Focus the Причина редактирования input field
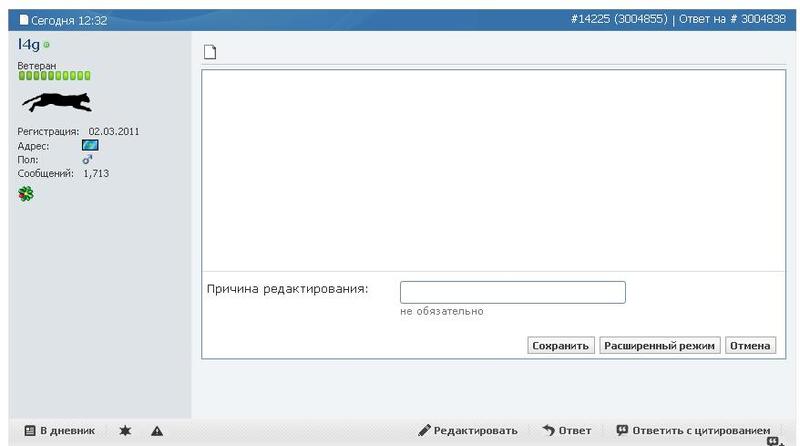The image size is (800, 446). click(x=512, y=292)
